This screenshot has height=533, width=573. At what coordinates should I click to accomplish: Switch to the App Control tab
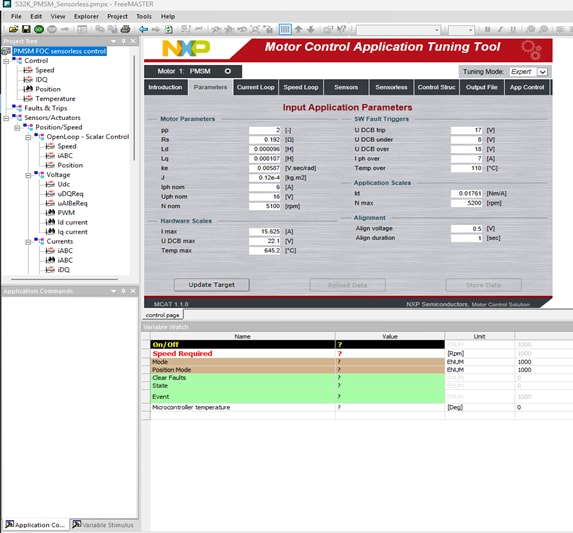[527, 87]
